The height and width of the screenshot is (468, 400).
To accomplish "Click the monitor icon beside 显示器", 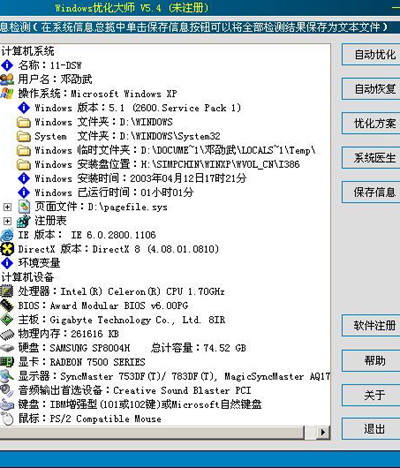I will tap(7, 376).
